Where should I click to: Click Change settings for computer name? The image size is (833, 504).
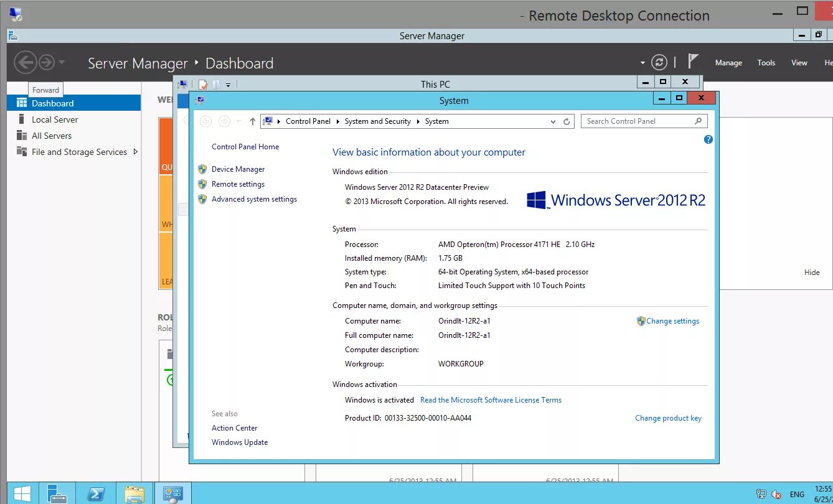672,321
